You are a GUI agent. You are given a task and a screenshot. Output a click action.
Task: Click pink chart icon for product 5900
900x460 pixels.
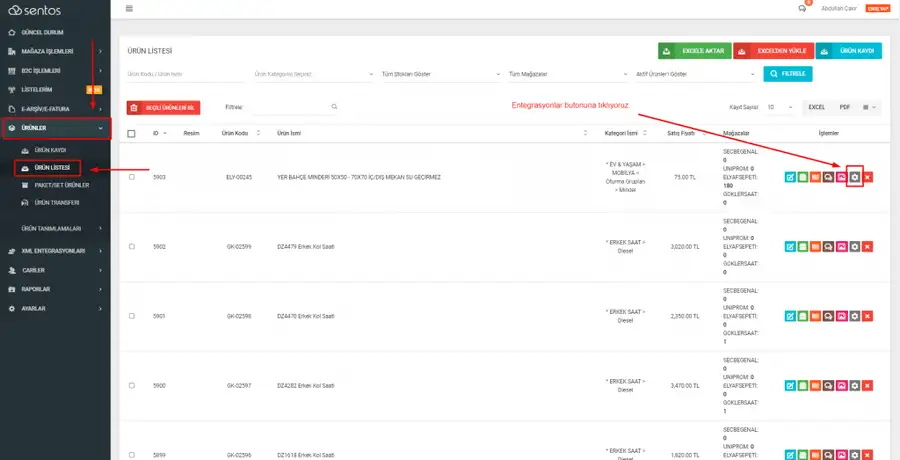pos(841,385)
